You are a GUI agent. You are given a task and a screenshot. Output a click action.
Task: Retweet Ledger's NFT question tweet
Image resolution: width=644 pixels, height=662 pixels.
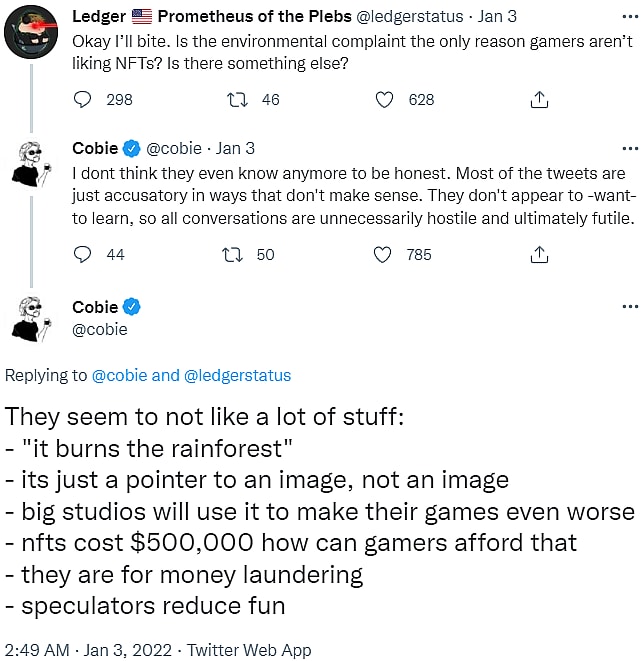237,99
